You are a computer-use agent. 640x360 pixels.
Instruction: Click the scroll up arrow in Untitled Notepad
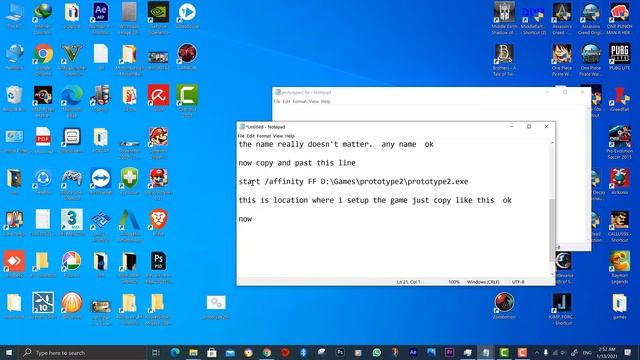click(552, 143)
